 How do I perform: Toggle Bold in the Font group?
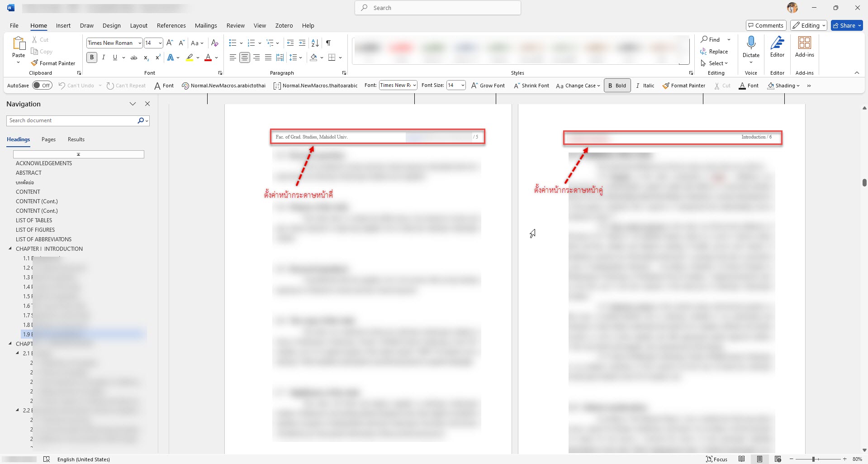(92, 57)
